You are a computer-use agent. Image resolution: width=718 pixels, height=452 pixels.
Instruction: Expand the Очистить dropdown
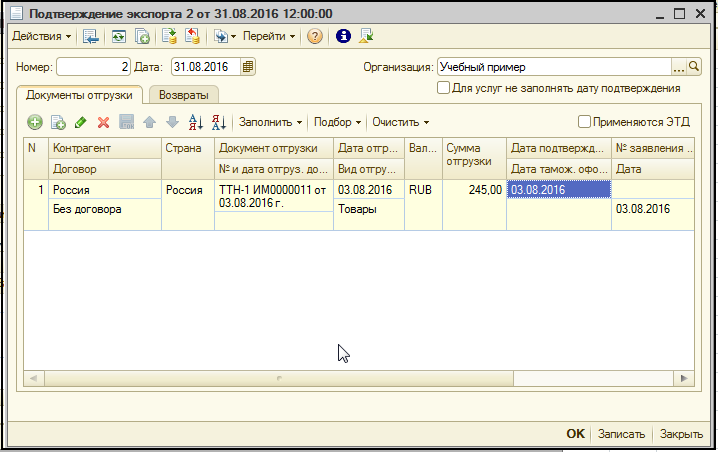click(x=400, y=122)
